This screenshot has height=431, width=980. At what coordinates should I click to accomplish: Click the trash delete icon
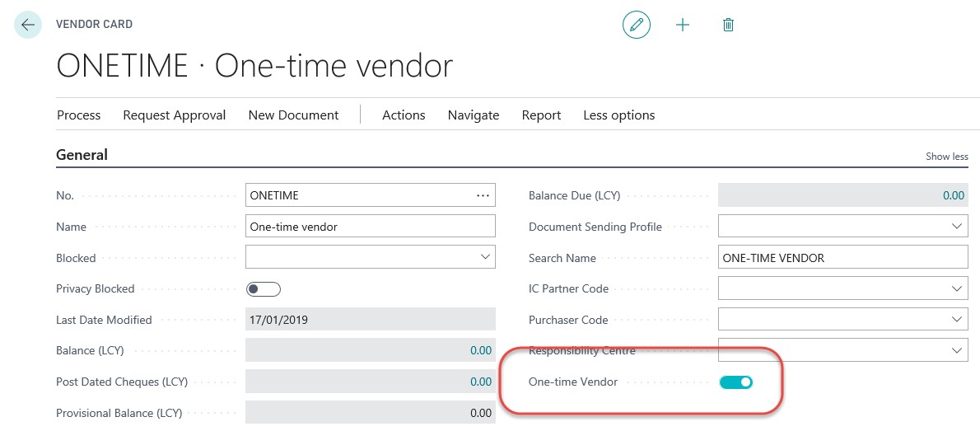(728, 25)
